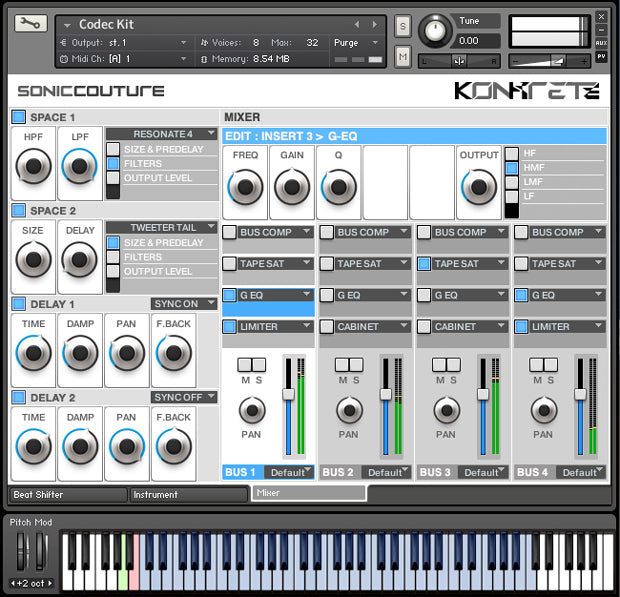This screenshot has width=620, height=597.
Task: Click the AUX button in header
Action: (601, 43)
